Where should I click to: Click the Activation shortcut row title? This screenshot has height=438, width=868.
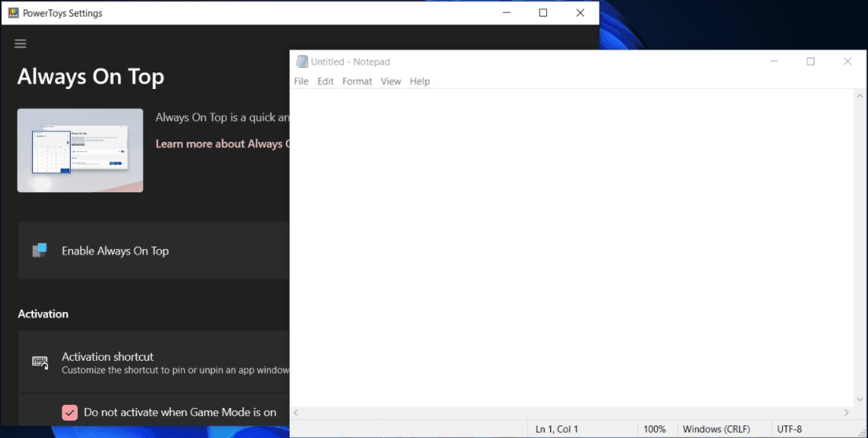tap(107, 357)
